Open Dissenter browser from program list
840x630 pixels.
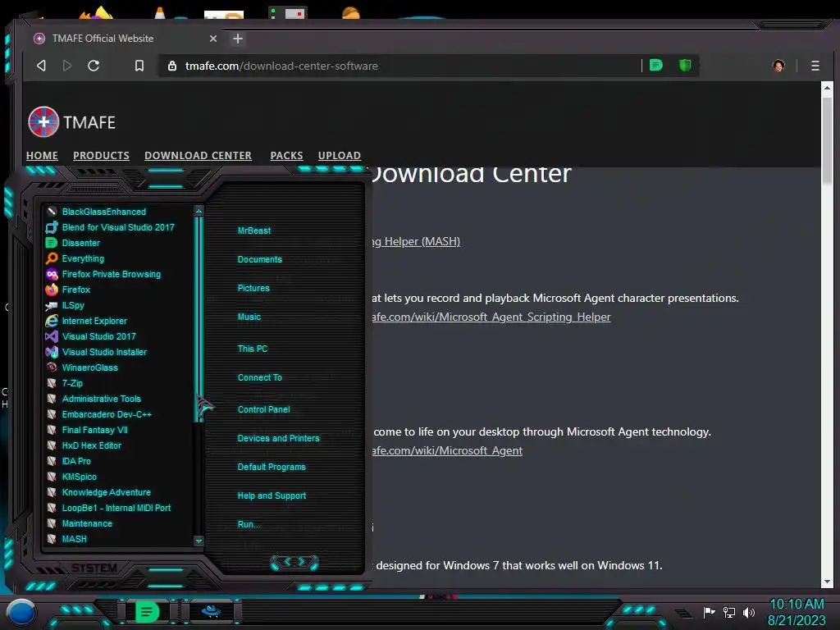pyautogui.click(x=73, y=243)
